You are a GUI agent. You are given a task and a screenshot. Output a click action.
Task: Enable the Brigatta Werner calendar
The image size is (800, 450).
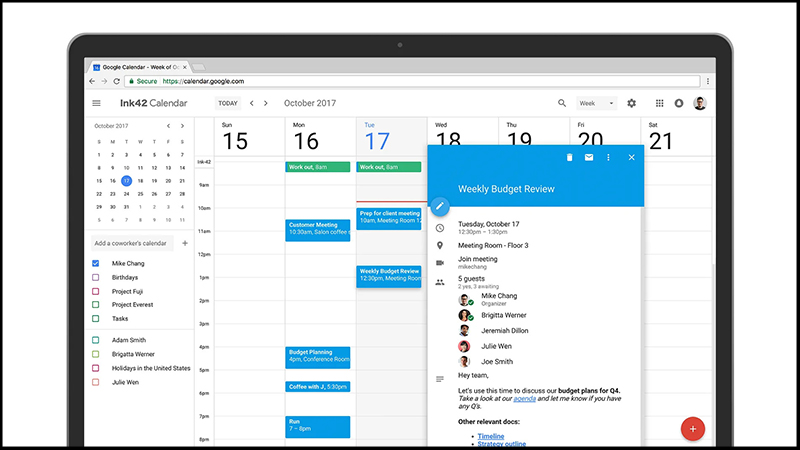click(95, 354)
